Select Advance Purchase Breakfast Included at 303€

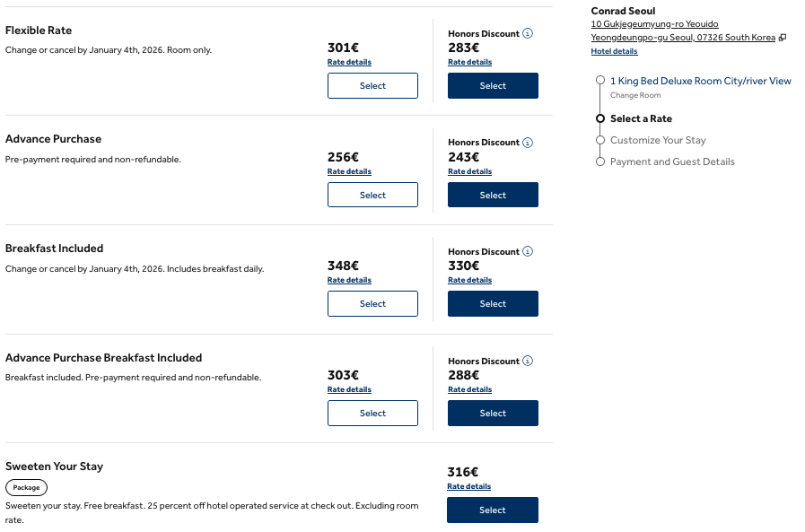click(x=372, y=414)
